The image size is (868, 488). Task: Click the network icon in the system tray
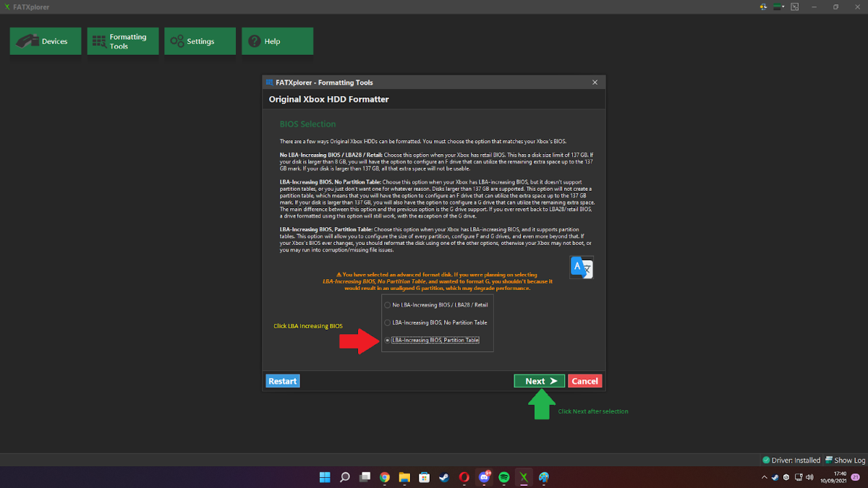click(x=799, y=477)
